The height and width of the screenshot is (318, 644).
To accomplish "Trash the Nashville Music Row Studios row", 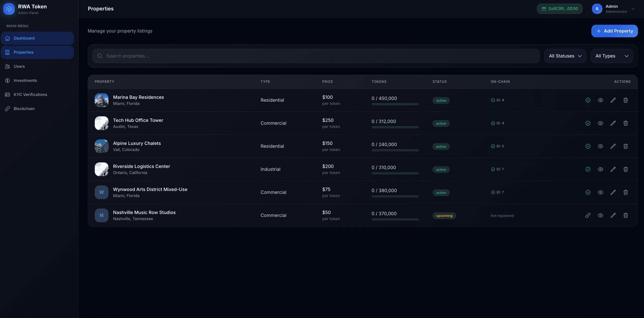I will 626,215.
